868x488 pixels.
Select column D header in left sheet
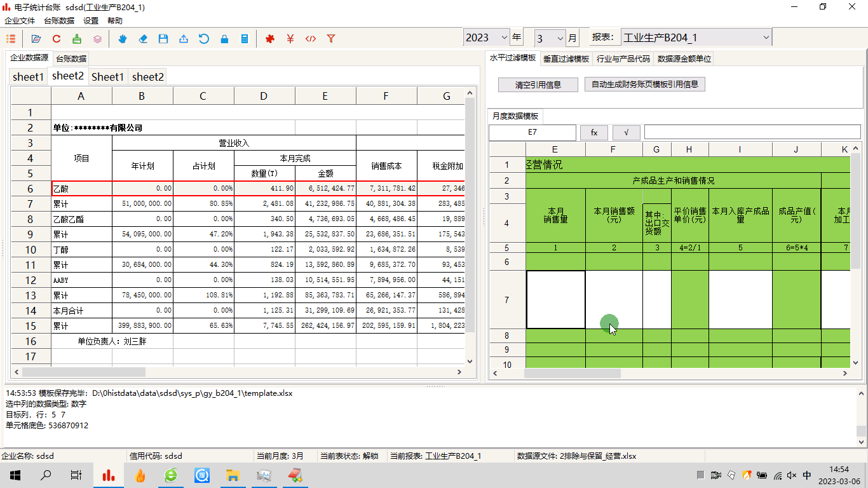point(264,96)
